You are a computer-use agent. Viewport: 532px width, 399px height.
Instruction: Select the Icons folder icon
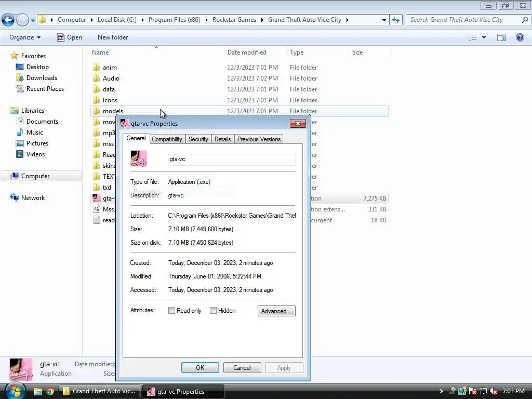coord(96,100)
